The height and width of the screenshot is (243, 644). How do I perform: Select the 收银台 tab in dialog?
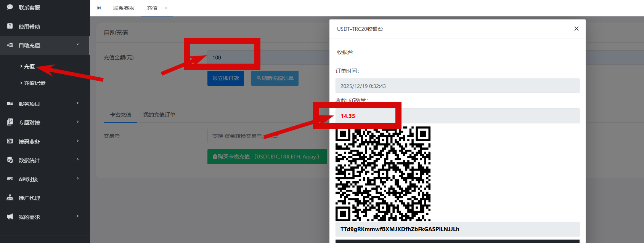click(345, 52)
